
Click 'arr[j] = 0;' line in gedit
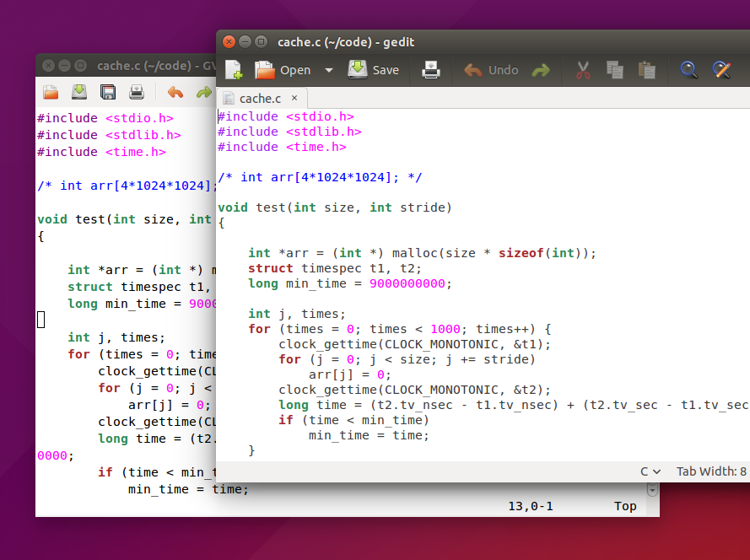click(x=350, y=374)
